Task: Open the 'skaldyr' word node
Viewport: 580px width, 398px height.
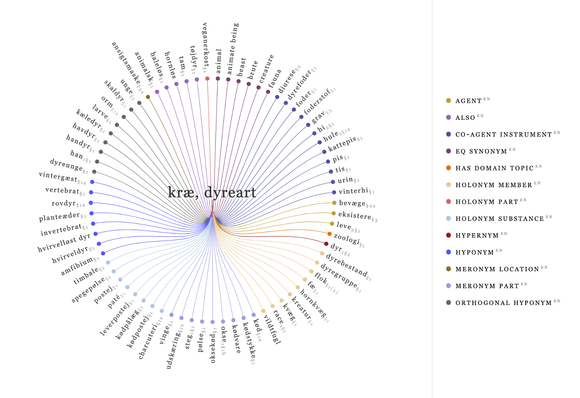Action: pos(115,94)
